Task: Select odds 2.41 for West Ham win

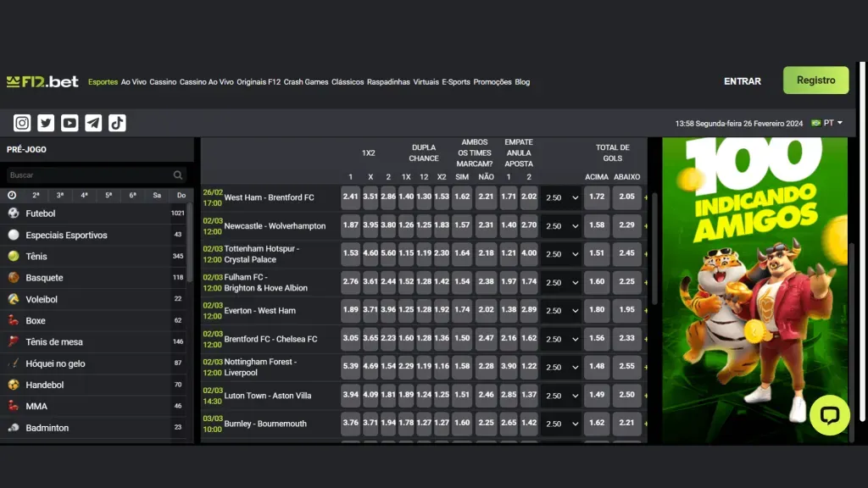Action: pyautogui.click(x=350, y=197)
